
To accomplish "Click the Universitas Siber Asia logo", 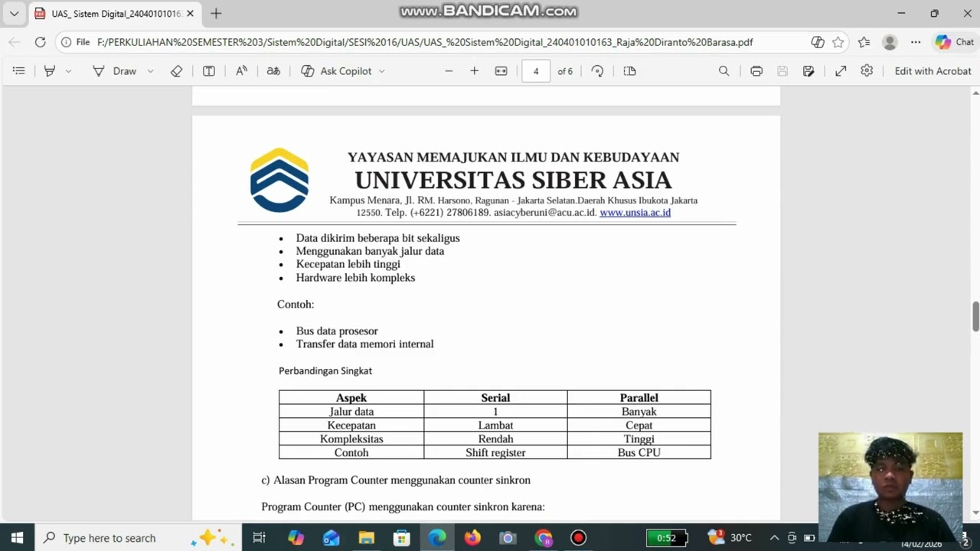I will (279, 181).
